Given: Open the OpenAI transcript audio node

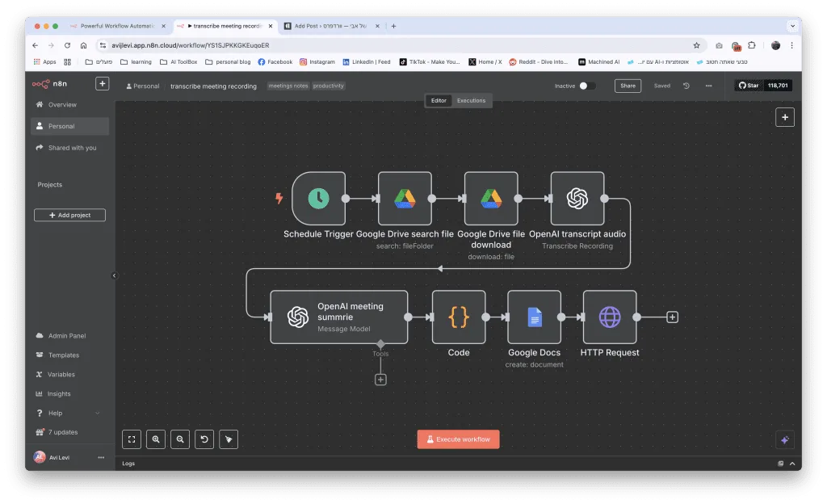Looking at the screenshot, I should (x=577, y=199).
